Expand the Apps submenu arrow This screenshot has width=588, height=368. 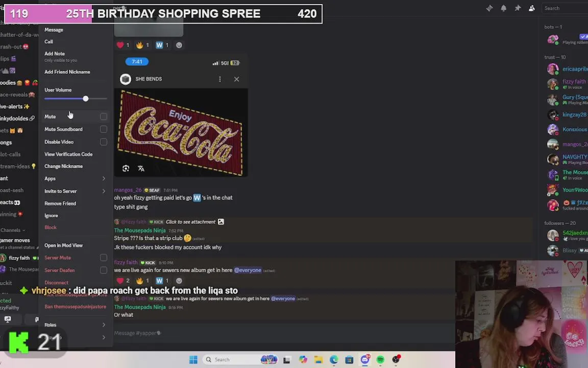coord(104,179)
